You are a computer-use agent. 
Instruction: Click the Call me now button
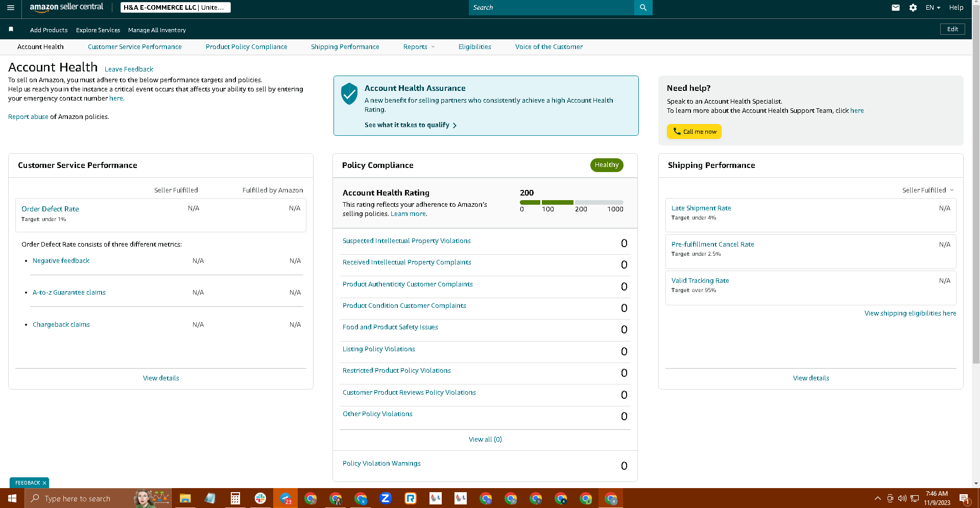tap(694, 132)
